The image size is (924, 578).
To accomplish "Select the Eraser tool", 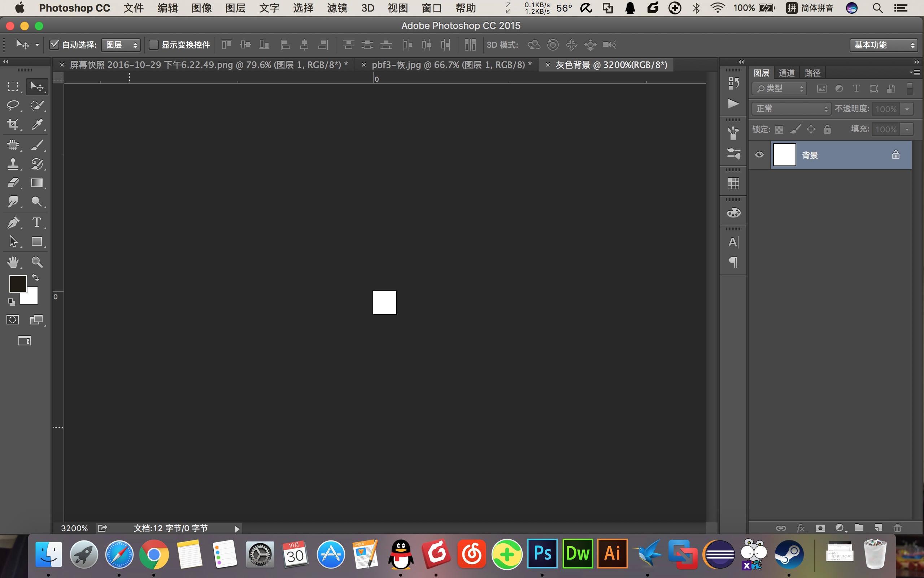I will click(x=13, y=183).
